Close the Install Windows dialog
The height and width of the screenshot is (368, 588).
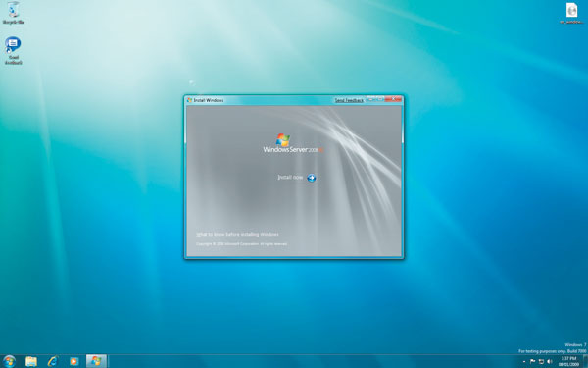click(393, 99)
